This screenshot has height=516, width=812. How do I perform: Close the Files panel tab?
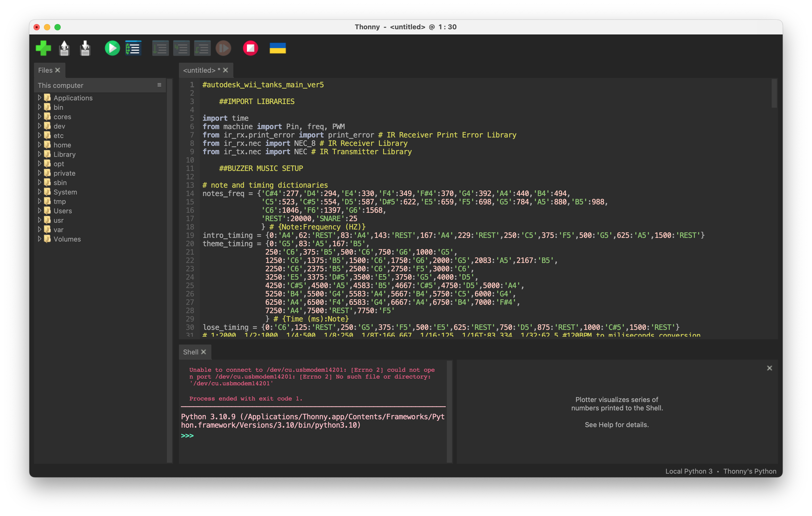click(x=58, y=70)
